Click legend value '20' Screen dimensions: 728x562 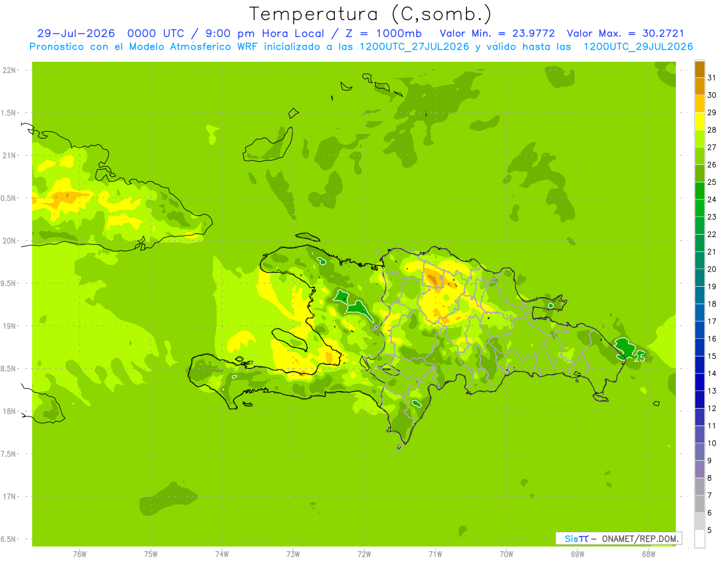(x=712, y=269)
